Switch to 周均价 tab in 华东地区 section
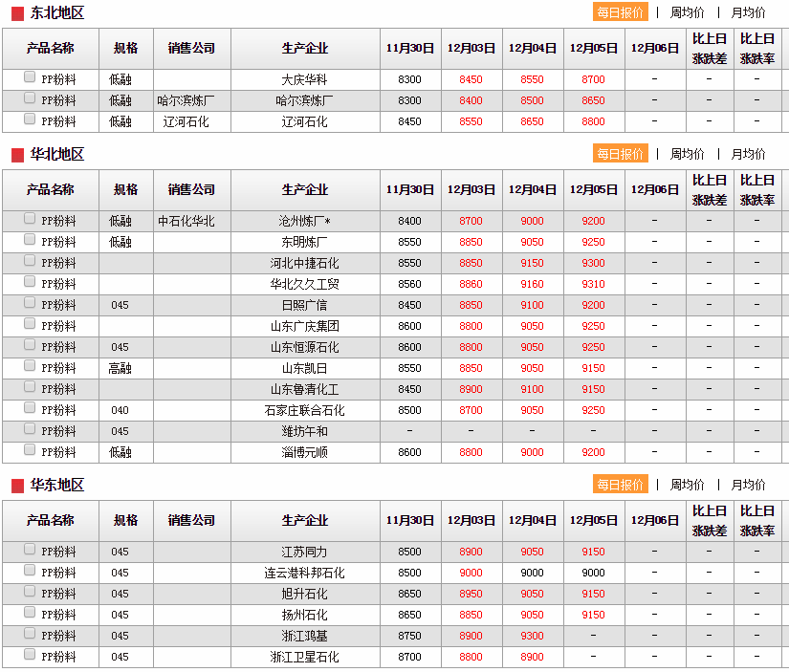 tap(687, 485)
